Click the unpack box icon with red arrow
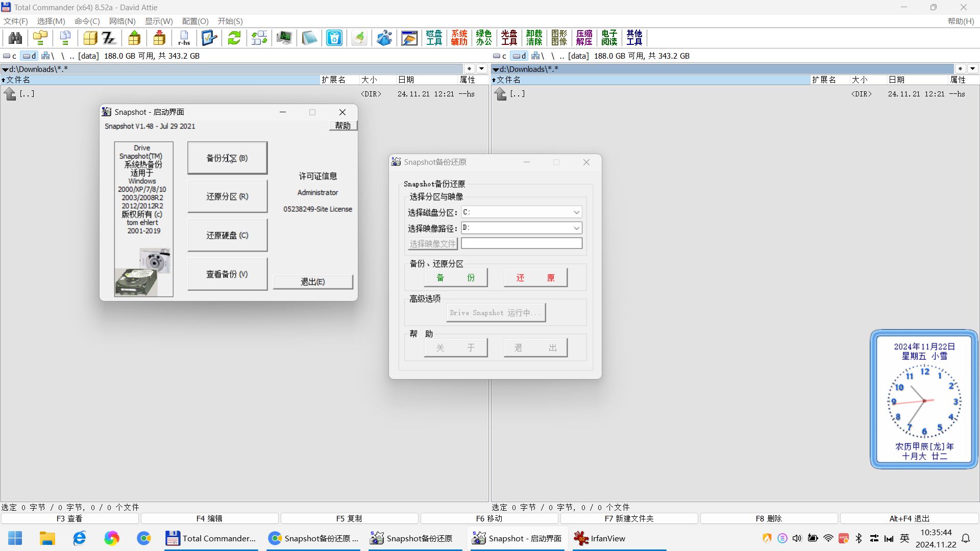 tap(159, 38)
